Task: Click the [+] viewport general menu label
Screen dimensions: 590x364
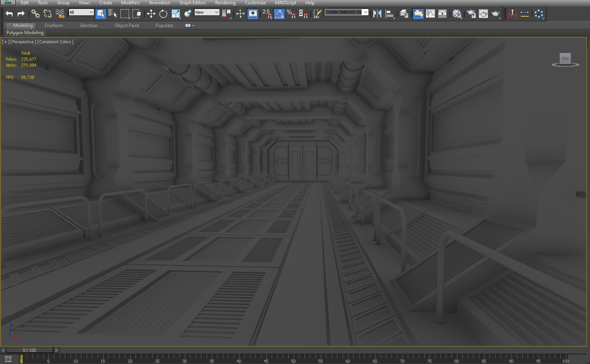Action: (x=6, y=42)
